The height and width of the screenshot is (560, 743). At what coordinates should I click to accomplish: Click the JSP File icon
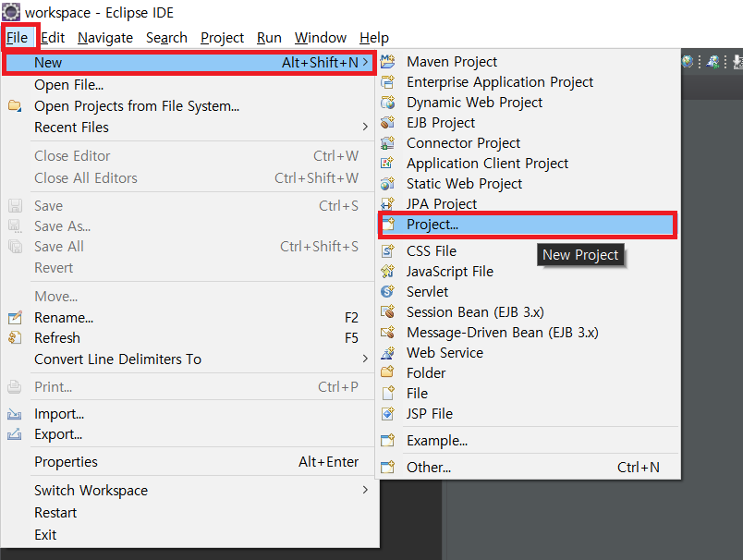(387, 414)
